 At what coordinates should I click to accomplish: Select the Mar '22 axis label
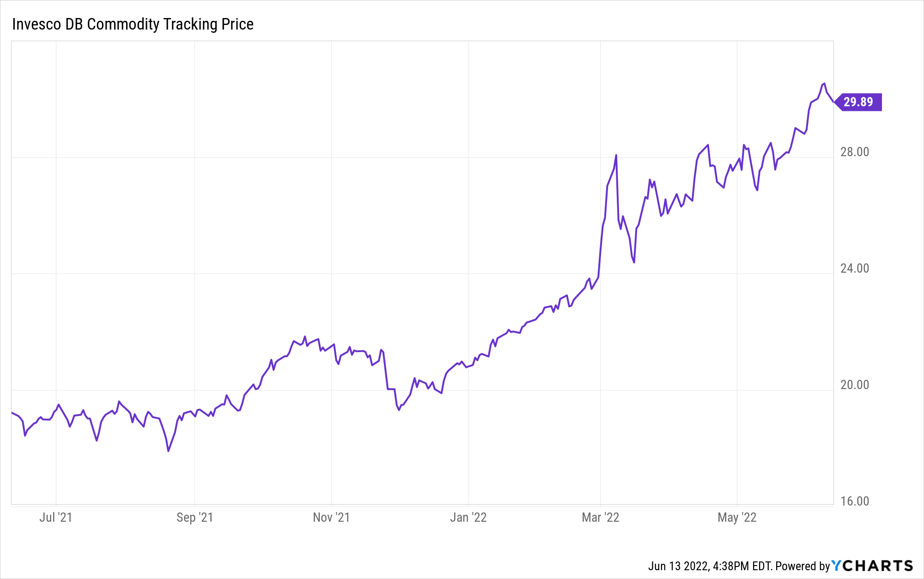(x=600, y=517)
